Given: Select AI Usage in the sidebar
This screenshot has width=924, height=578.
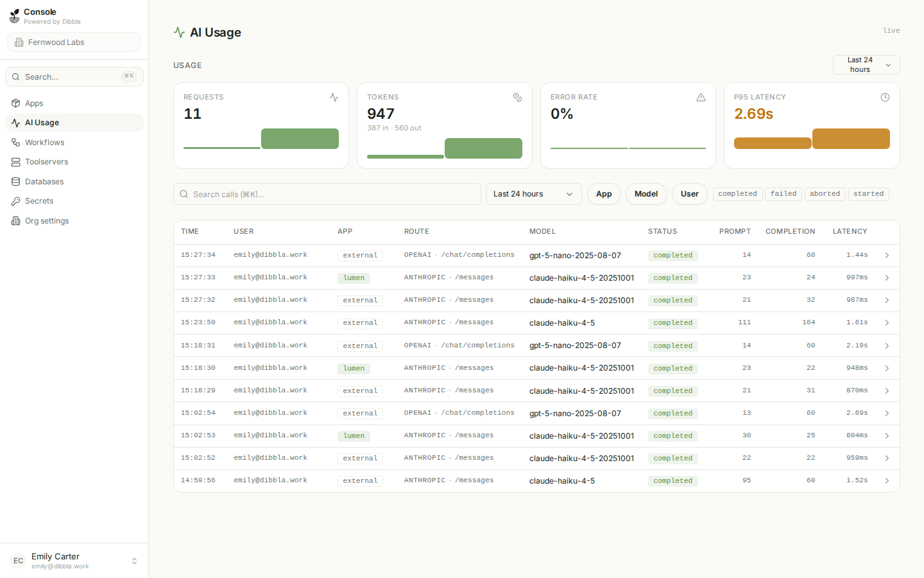Looking at the screenshot, I should pos(74,123).
